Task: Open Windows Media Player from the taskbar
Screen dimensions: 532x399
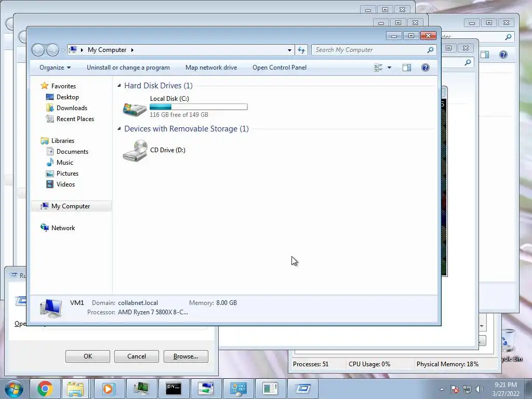Action: click(108, 389)
